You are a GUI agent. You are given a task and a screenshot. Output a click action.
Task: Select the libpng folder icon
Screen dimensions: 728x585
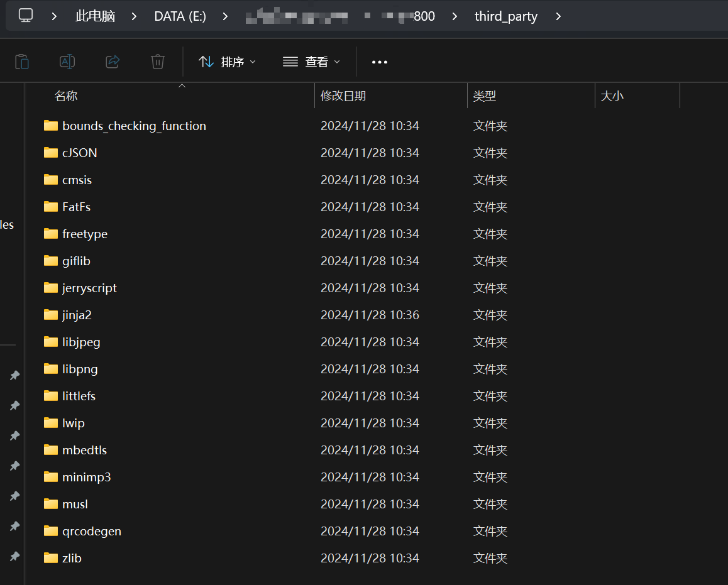tap(50, 369)
